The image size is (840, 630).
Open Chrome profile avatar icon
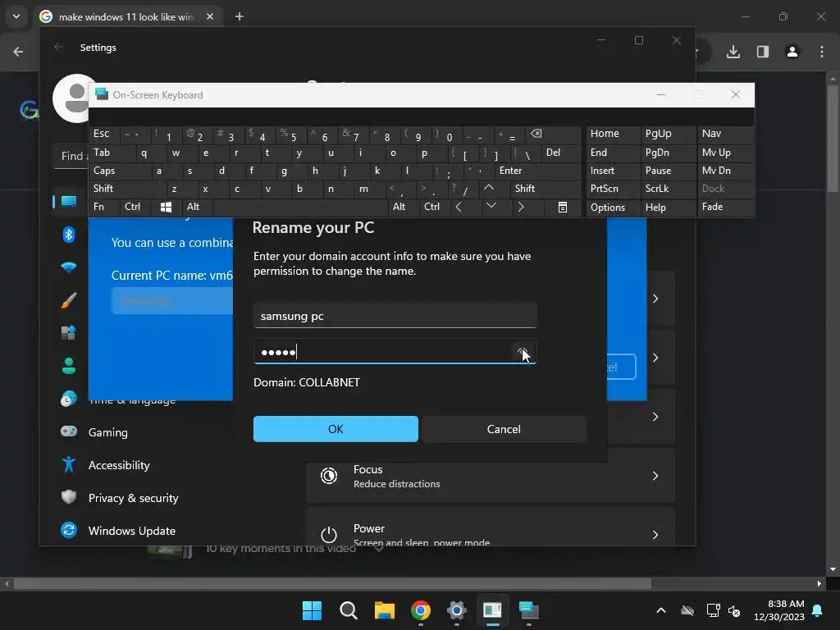click(792, 52)
